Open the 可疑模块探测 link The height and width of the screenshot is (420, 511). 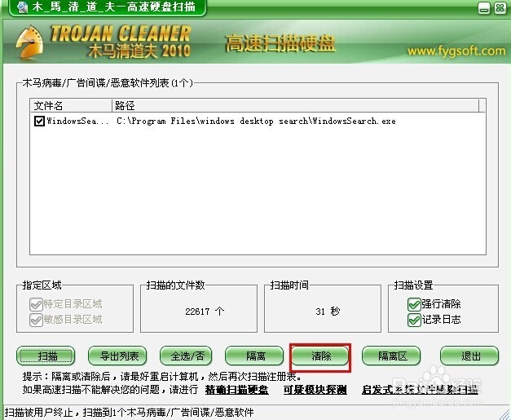[315, 390]
